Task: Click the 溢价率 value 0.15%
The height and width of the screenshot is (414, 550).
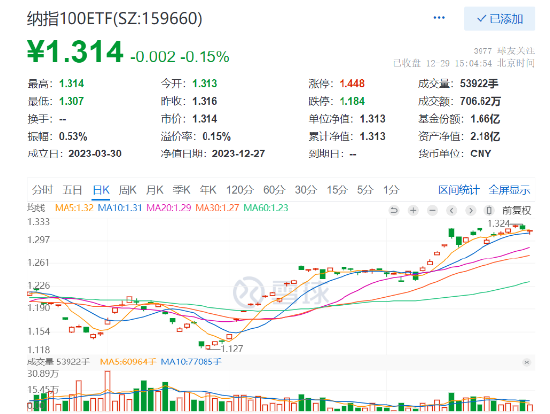Action: click(217, 136)
